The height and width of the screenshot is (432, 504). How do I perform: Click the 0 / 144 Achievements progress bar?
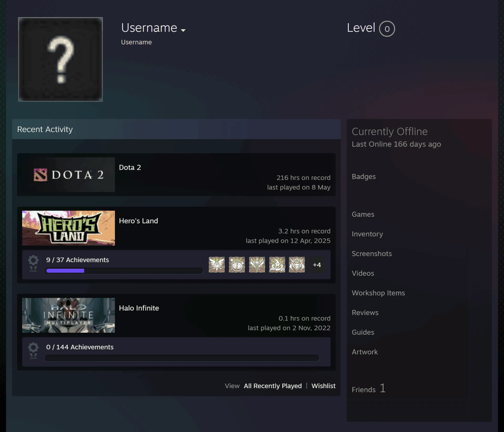click(x=182, y=358)
